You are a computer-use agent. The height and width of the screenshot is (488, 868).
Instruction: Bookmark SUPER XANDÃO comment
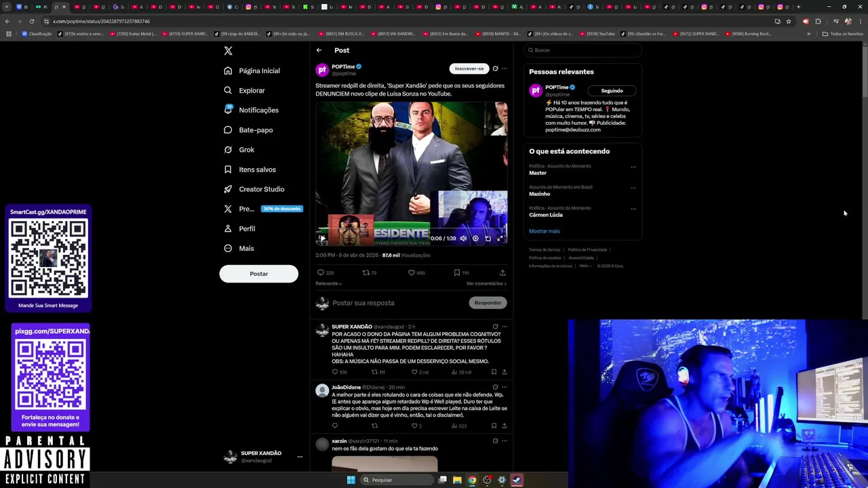point(494,372)
